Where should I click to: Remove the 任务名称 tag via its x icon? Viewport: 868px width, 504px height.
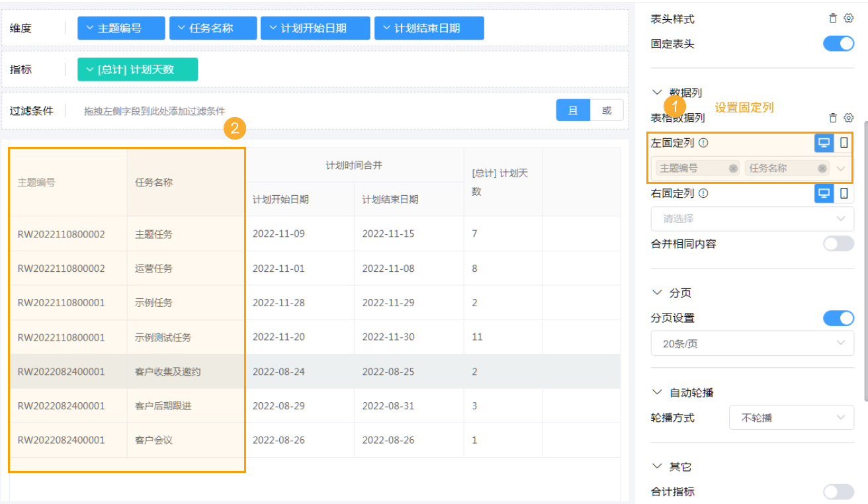[x=822, y=169]
